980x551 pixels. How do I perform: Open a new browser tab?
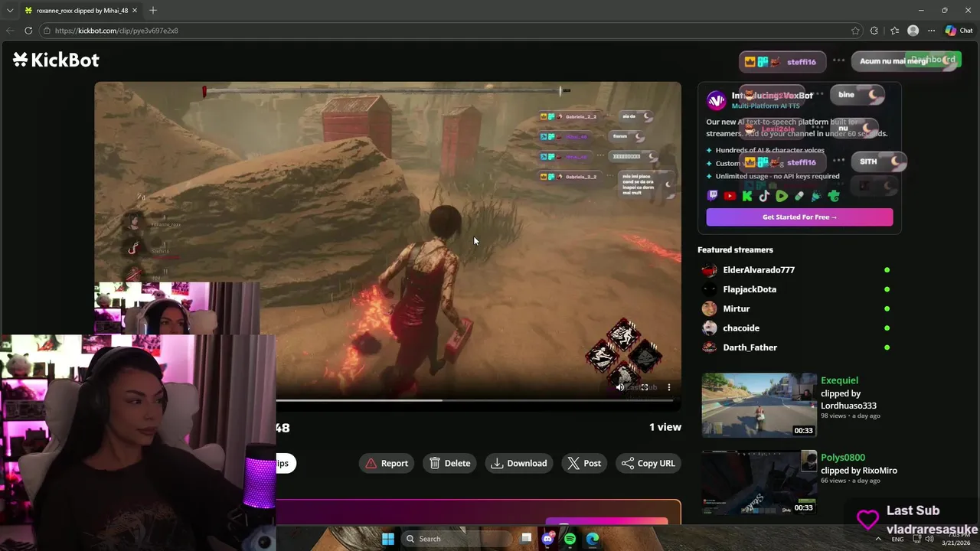coord(153,10)
